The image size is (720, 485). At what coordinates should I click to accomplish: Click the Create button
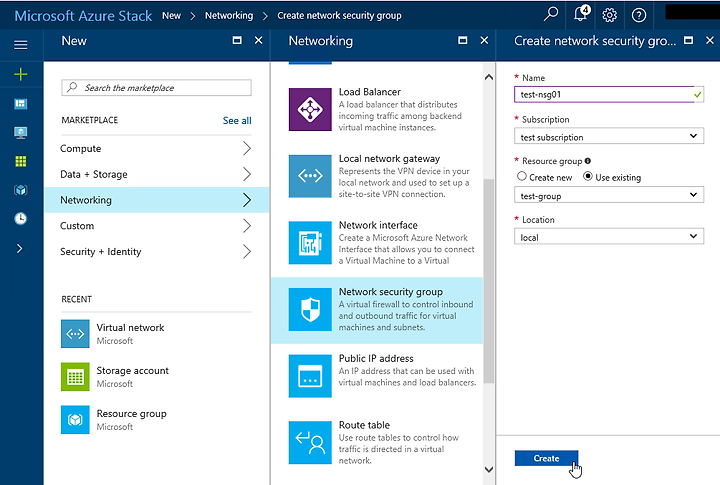(x=546, y=458)
